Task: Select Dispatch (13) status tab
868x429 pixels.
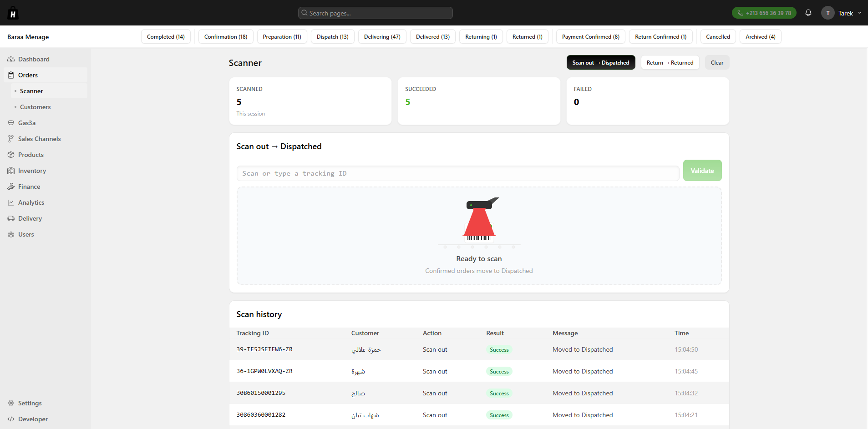Action: pyautogui.click(x=333, y=36)
